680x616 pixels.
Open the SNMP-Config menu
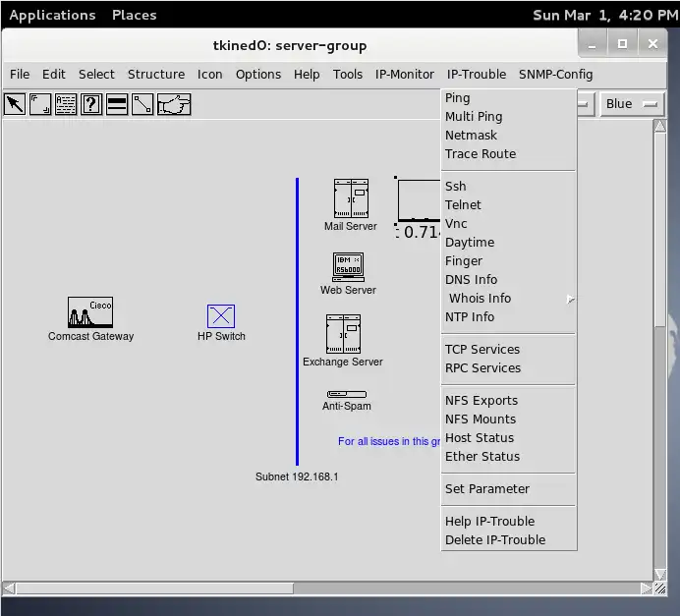click(x=556, y=74)
